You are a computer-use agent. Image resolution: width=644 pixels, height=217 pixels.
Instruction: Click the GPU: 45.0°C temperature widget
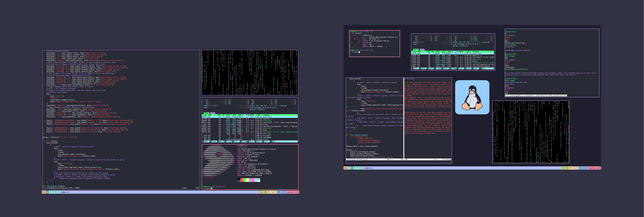click(x=574, y=168)
